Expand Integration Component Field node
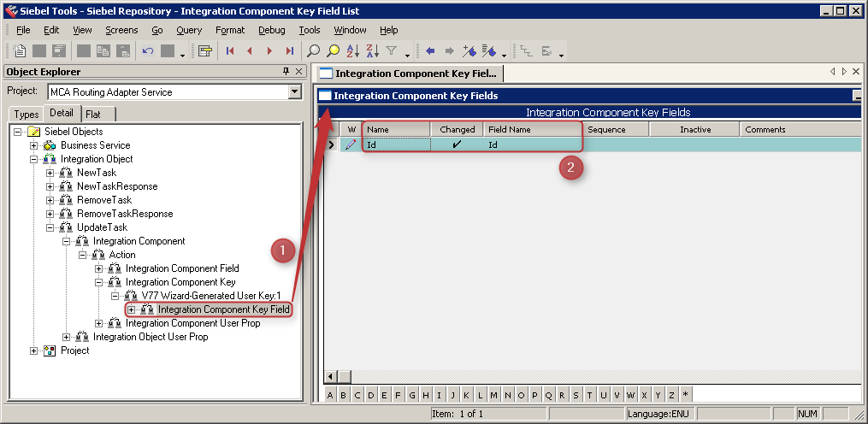Image resolution: width=868 pixels, height=424 pixels. 99,268
